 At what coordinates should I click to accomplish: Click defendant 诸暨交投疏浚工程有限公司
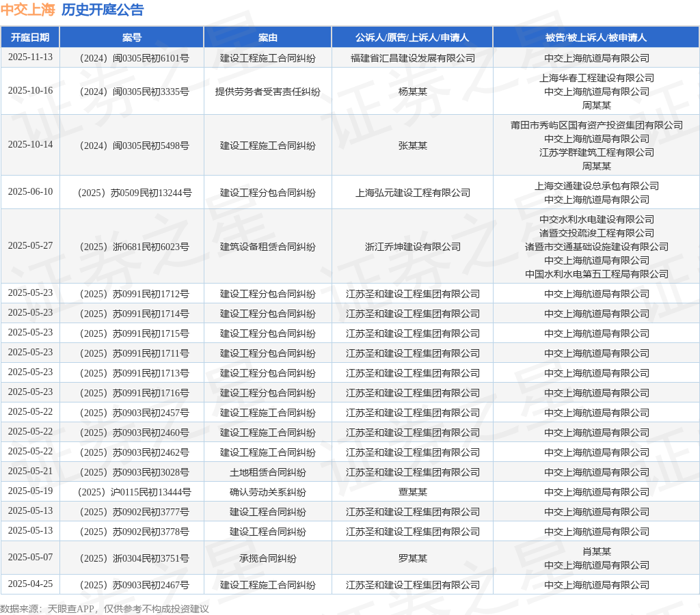pos(596,233)
